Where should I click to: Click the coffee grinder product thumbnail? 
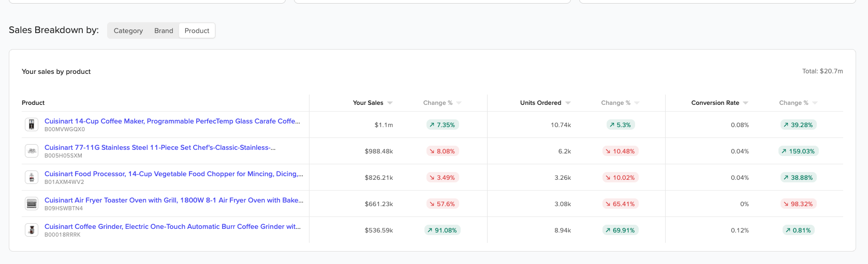click(32, 230)
